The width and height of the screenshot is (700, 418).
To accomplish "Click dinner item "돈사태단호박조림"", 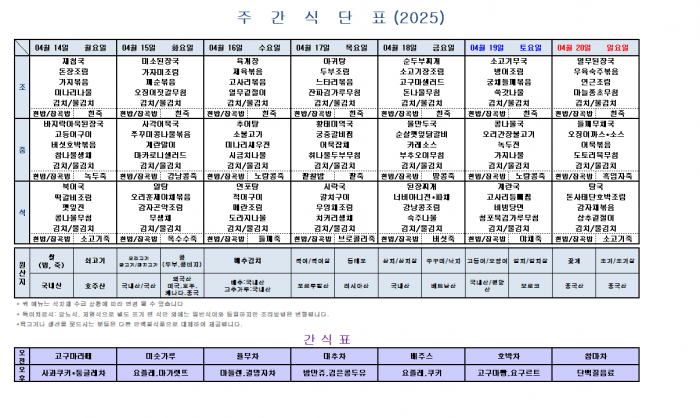I will (x=596, y=197).
